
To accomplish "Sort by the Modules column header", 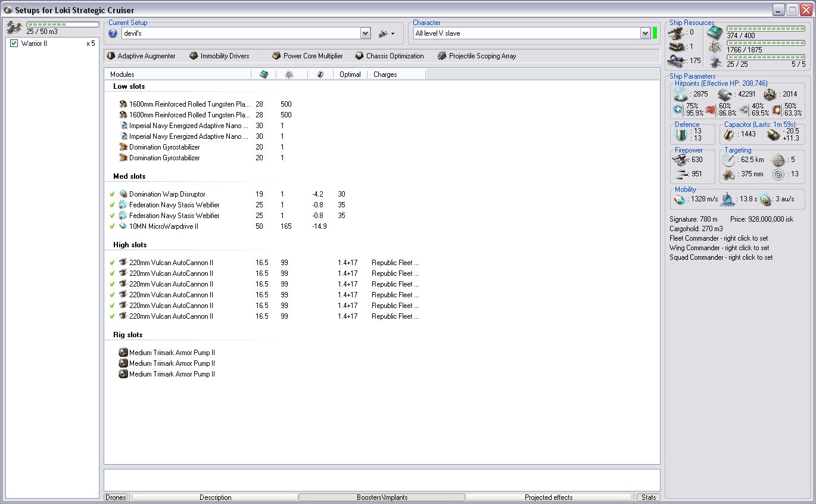I will tap(177, 74).
